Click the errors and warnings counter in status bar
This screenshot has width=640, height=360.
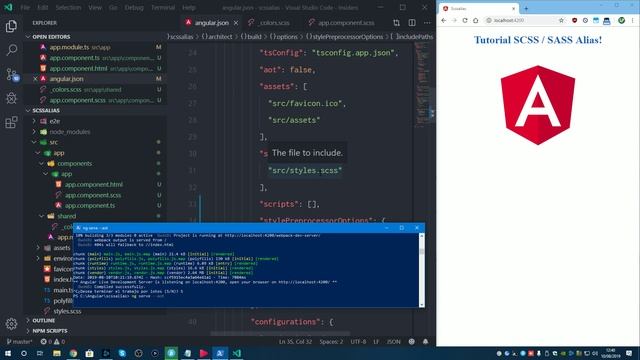(53, 342)
